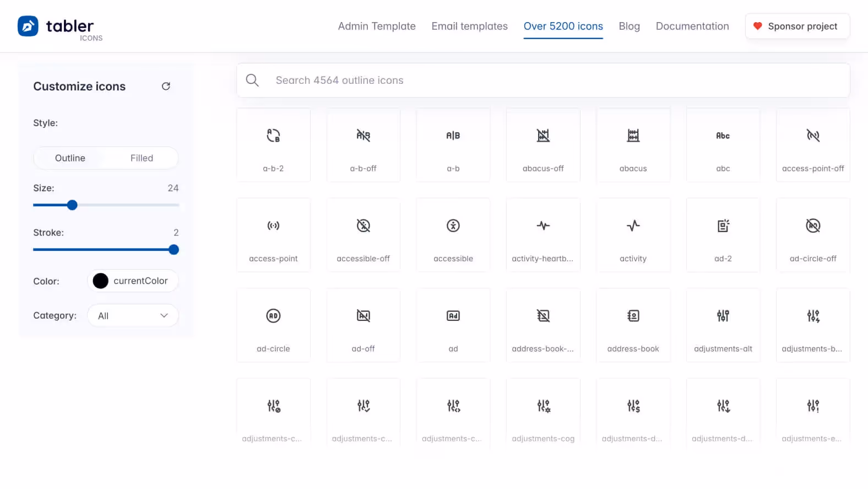The image size is (868, 489).
Task: Open the activity-heartbeat icon
Action: click(543, 235)
